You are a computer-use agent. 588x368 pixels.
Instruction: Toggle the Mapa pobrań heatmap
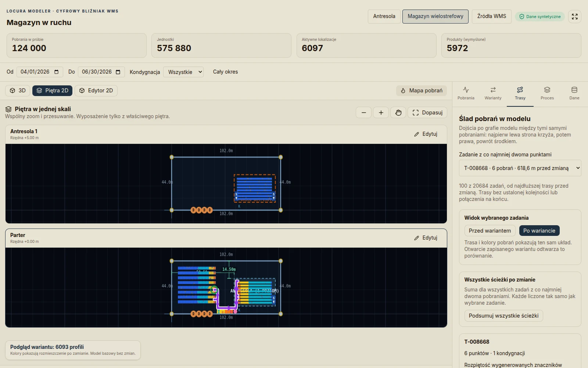(422, 91)
